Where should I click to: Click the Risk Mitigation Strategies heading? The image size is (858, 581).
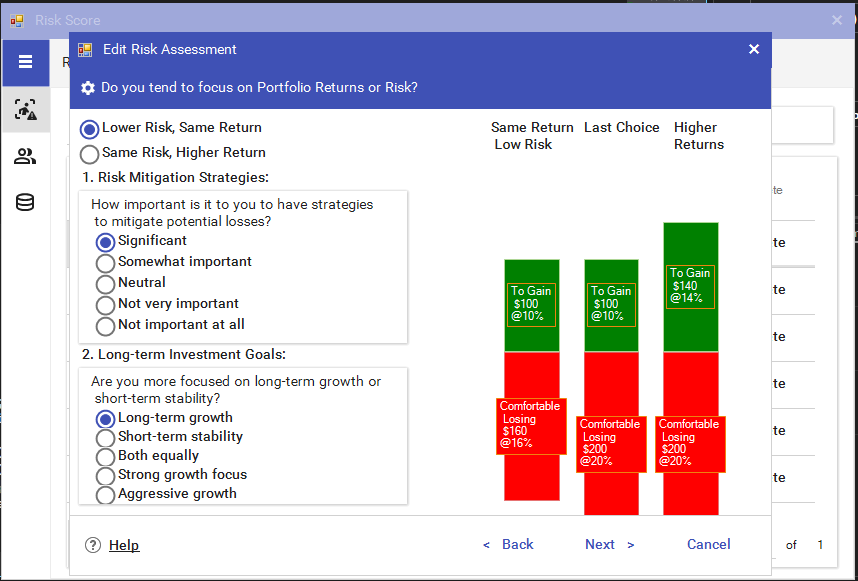(x=176, y=178)
